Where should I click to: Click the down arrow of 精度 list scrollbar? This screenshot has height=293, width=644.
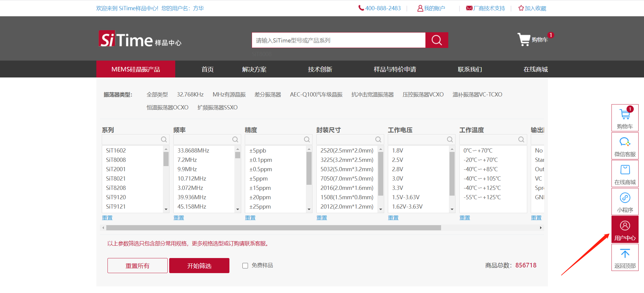(x=309, y=210)
